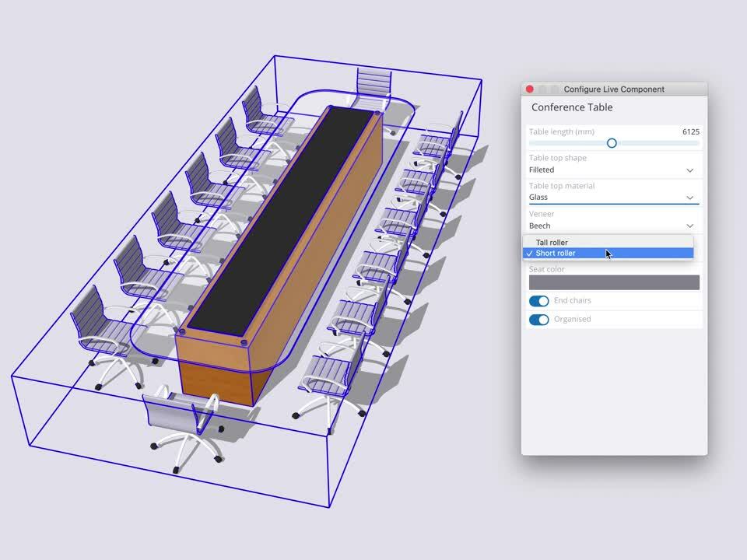Screen dimensions: 747x560
Task: Click the greyed-out zoom window button
Action: (555, 89)
